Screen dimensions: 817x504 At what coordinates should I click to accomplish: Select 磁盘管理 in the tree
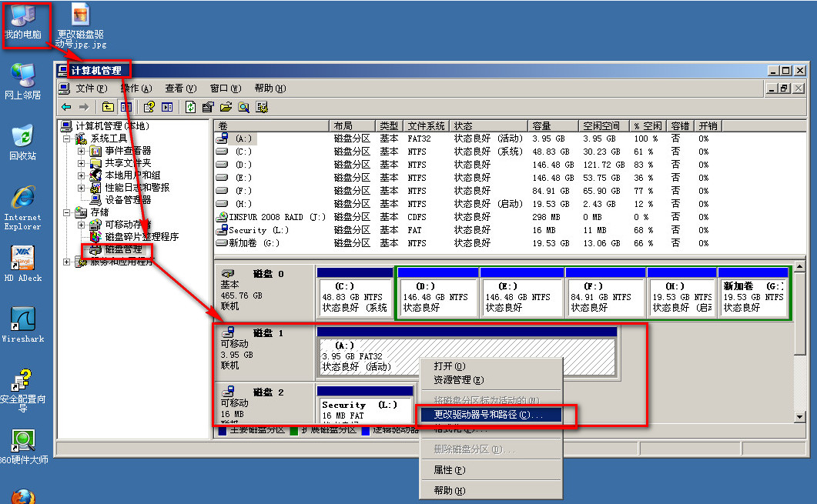[x=123, y=249]
